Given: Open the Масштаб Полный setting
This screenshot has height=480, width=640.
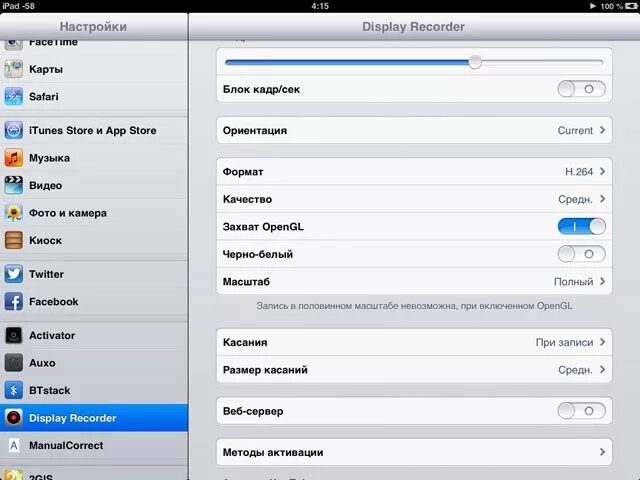Looking at the screenshot, I should coord(414,282).
